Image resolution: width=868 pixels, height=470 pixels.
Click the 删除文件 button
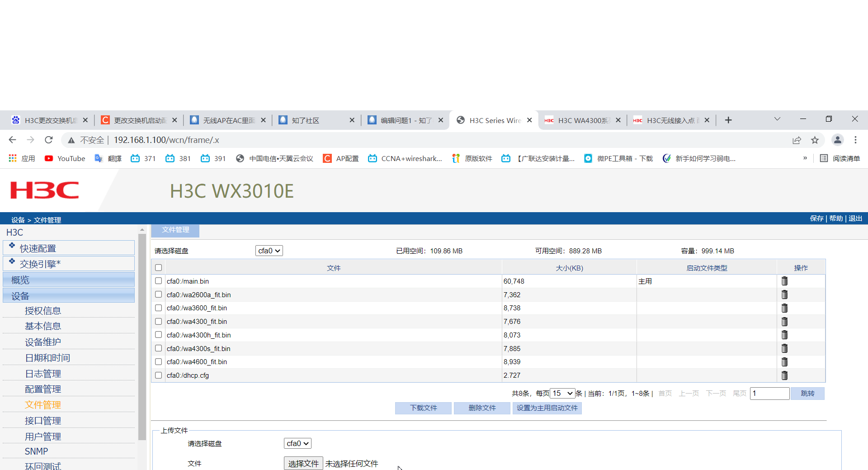(482, 408)
